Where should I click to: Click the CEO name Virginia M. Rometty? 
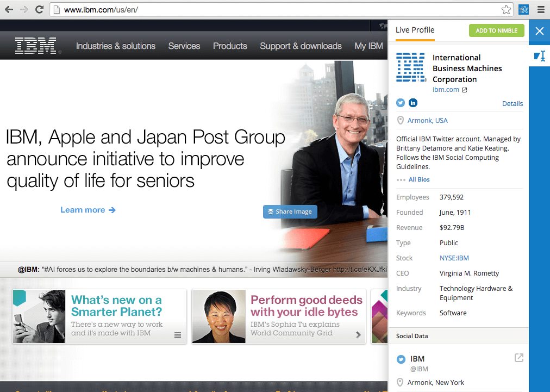tap(469, 273)
